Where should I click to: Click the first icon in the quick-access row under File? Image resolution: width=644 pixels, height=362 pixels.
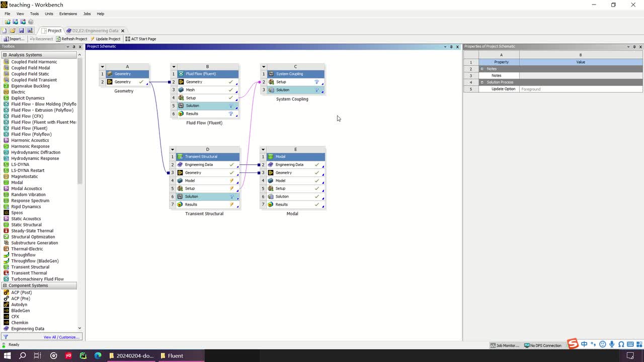tap(8, 22)
